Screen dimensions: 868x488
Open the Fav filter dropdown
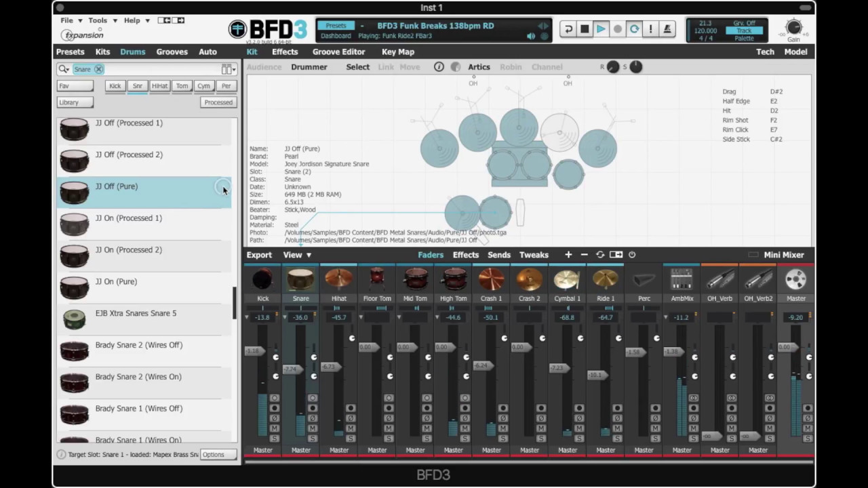click(75, 86)
